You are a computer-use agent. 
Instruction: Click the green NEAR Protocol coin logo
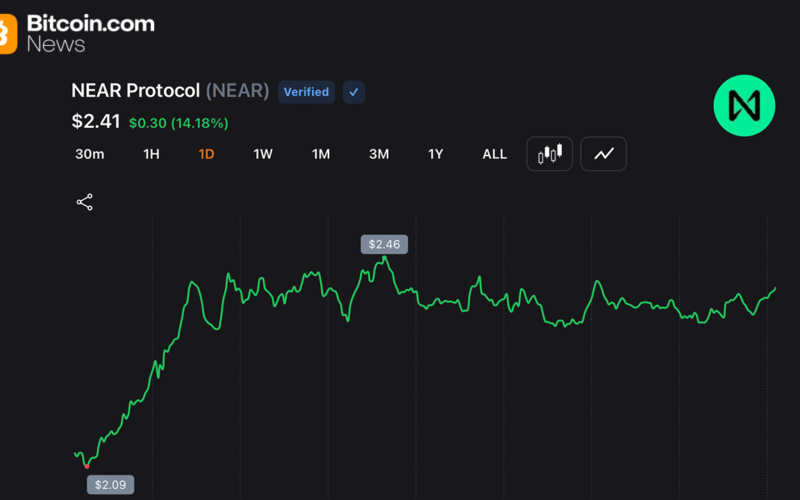click(x=744, y=106)
